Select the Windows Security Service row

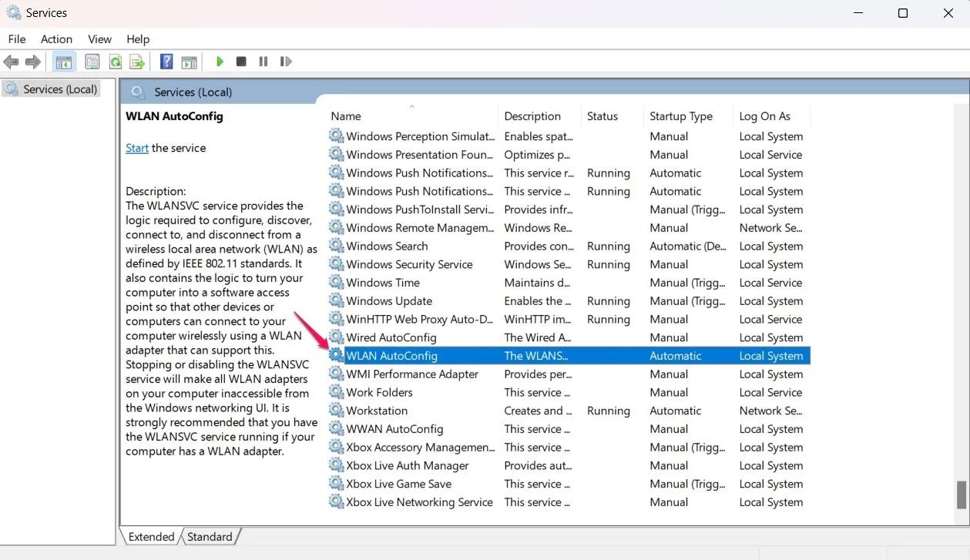pos(569,264)
